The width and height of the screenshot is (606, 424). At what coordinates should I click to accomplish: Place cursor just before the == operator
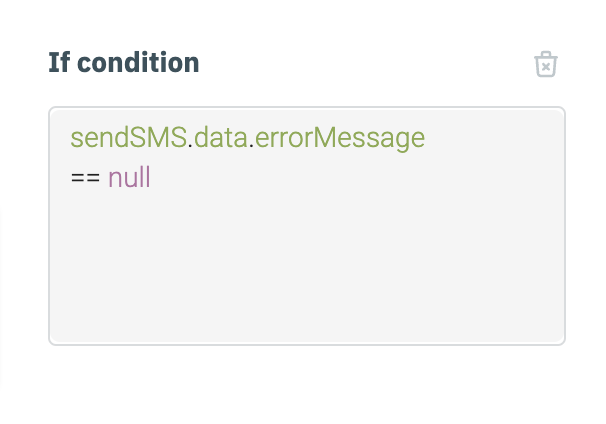[71, 179]
